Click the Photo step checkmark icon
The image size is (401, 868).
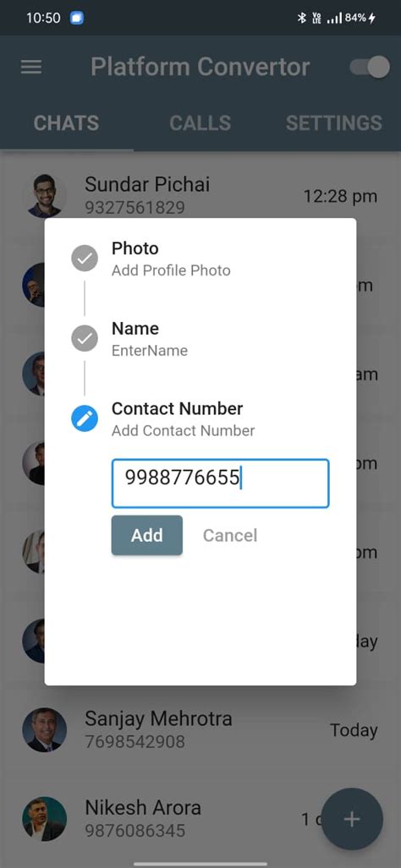pyautogui.click(x=85, y=259)
